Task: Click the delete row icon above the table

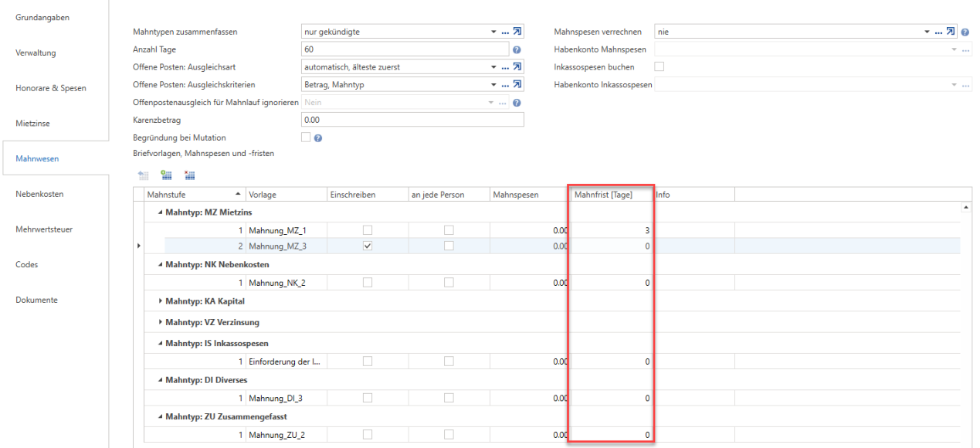Action: point(190,175)
